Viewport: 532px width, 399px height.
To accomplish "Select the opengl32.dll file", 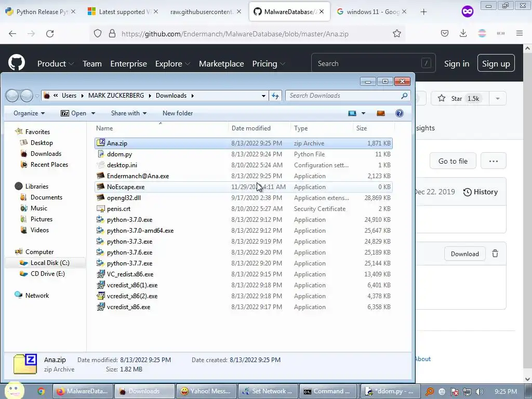I will point(124,198).
